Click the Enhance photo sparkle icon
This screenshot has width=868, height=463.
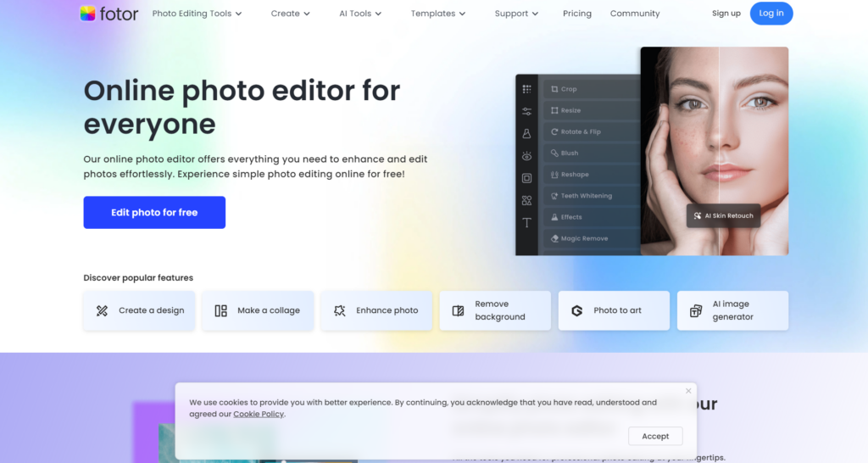click(x=340, y=310)
